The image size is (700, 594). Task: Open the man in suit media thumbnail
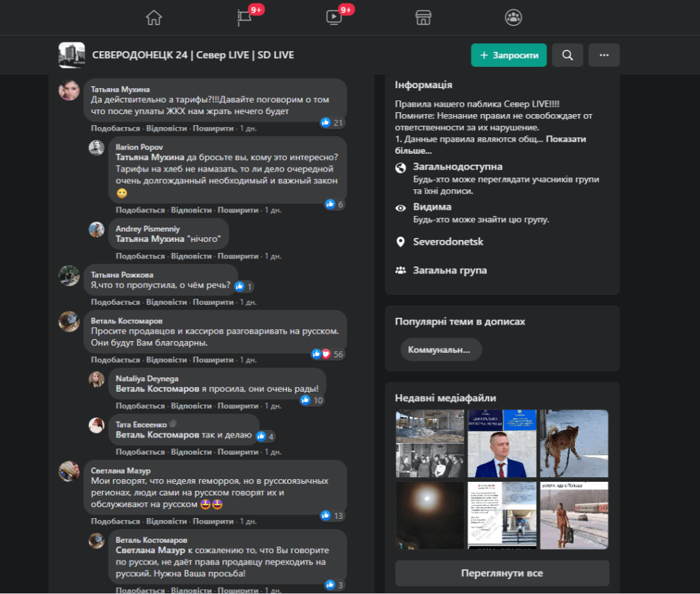pyautogui.click(x=502, y=443)
